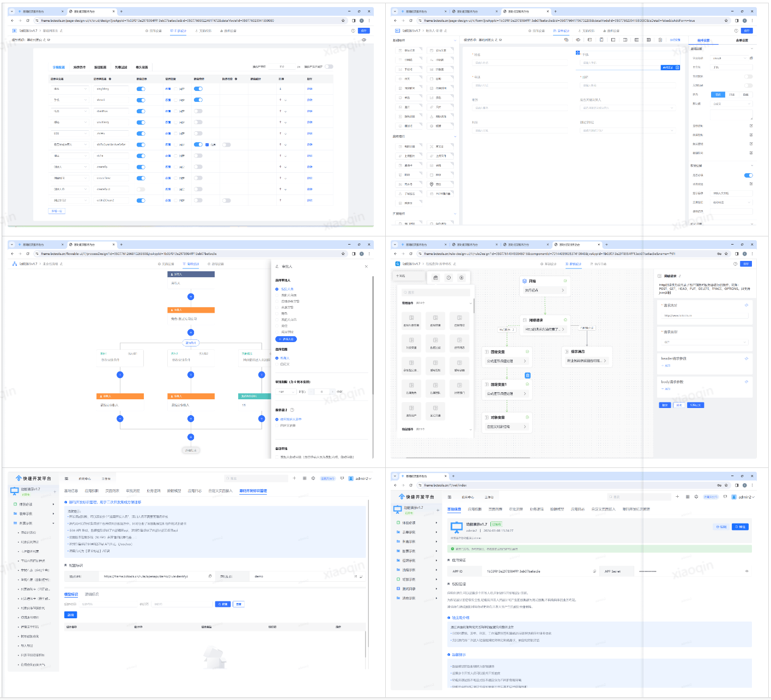This screenshot has width=771, height=700.
Task: Click the monitor app icon beside 功能演示v1.7 in basic-info sidebar
Action: pyautogui.click(x=397, y=509)
